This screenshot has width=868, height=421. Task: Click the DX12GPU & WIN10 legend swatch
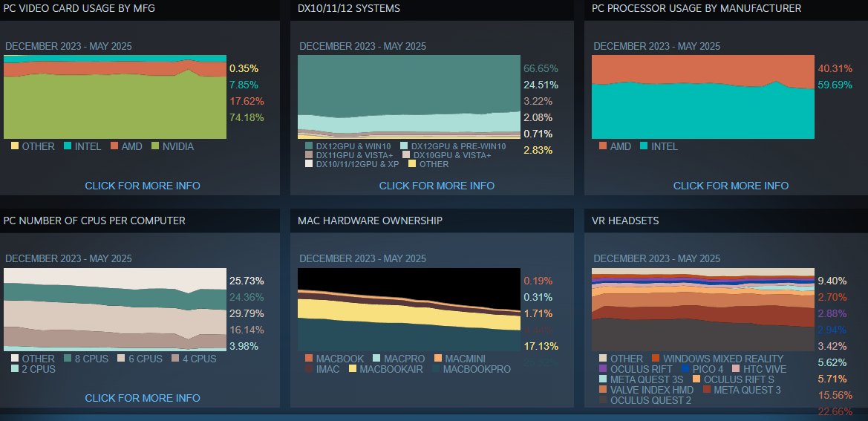point(309,146)
